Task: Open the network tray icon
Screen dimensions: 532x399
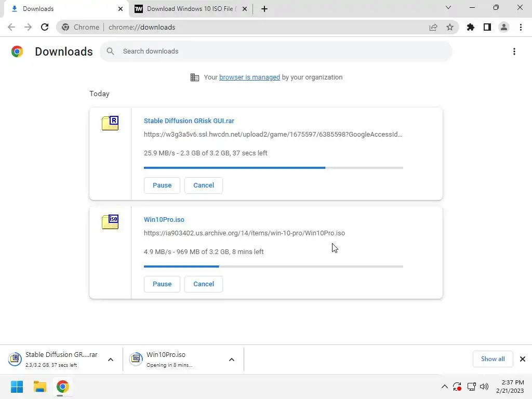Action: (471, 387)
